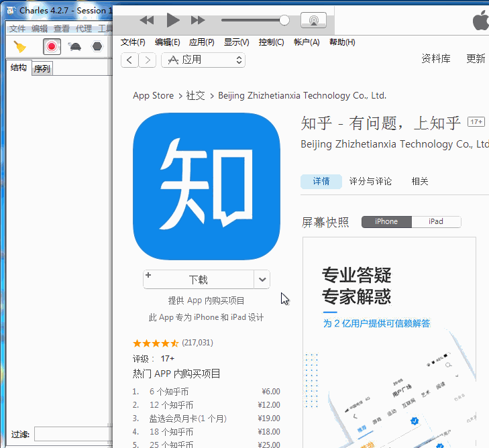
Task: Toggle breakpoints with the hexagon icon
Action: click(x=97, y=46)
